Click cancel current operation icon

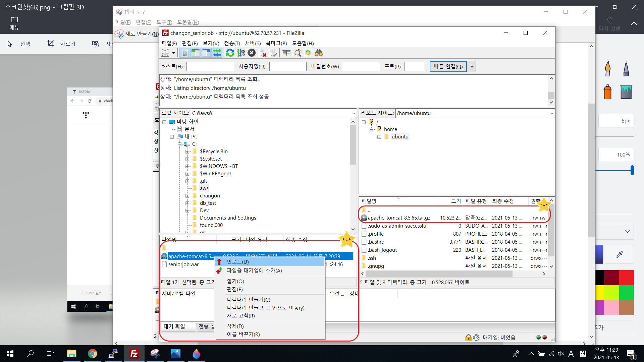pos(252,53)
